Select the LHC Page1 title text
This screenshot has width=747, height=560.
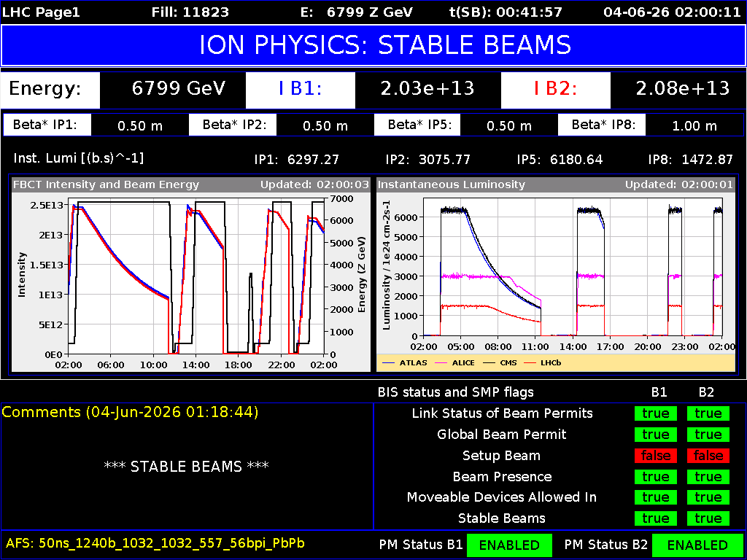[x=42, y=12]
